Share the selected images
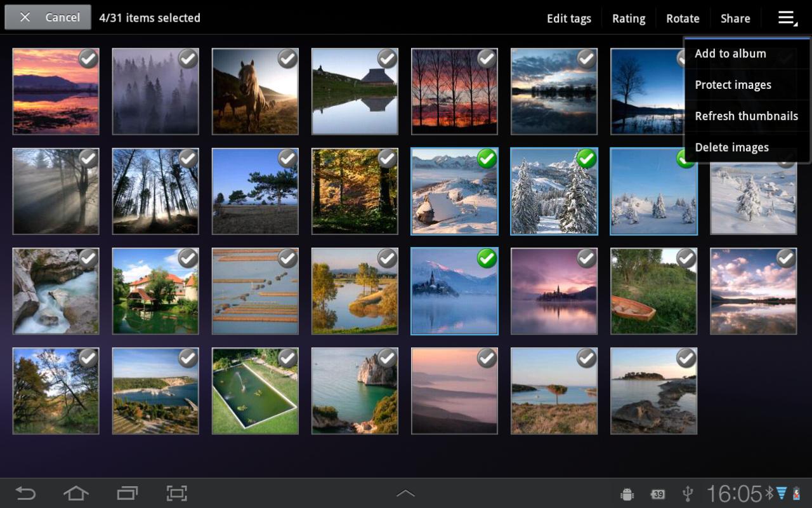The height and width of the screenshot is (508, 812). tap(735, 18)
